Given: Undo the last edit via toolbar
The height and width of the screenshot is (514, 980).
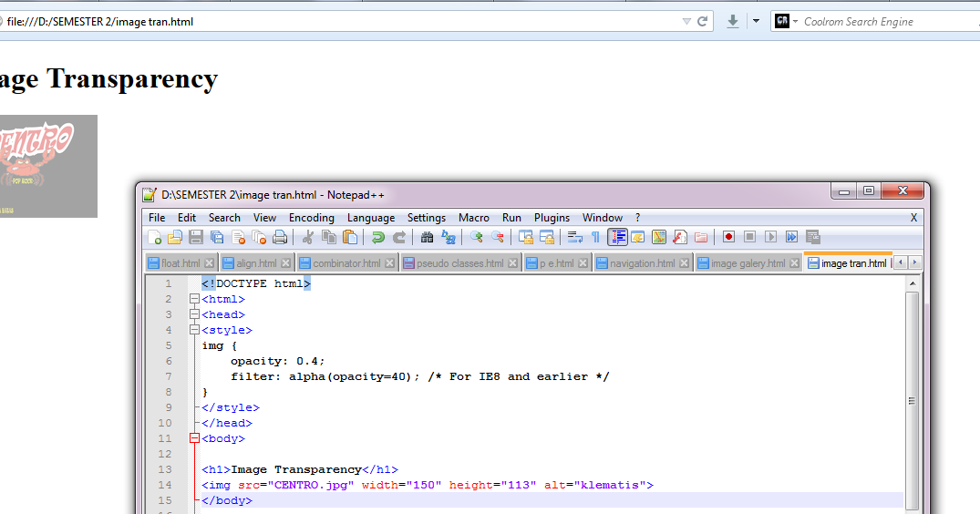Looking at the screenshot, I should (377, 237).
